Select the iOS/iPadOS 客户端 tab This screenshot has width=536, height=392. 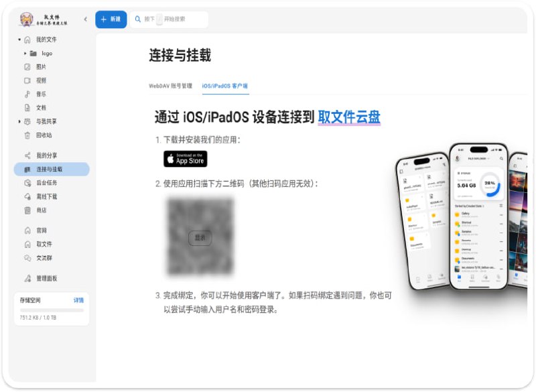point(224,86)
